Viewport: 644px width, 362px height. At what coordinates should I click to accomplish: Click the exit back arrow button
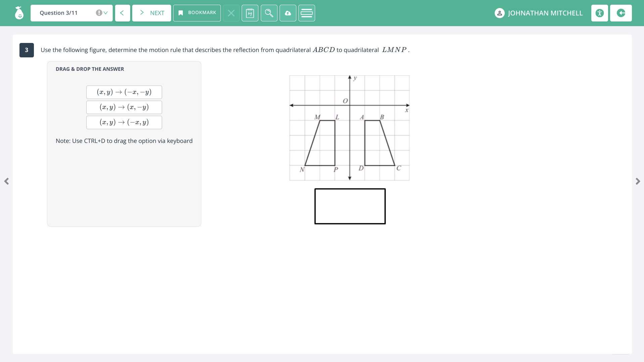tap(621, 13)
